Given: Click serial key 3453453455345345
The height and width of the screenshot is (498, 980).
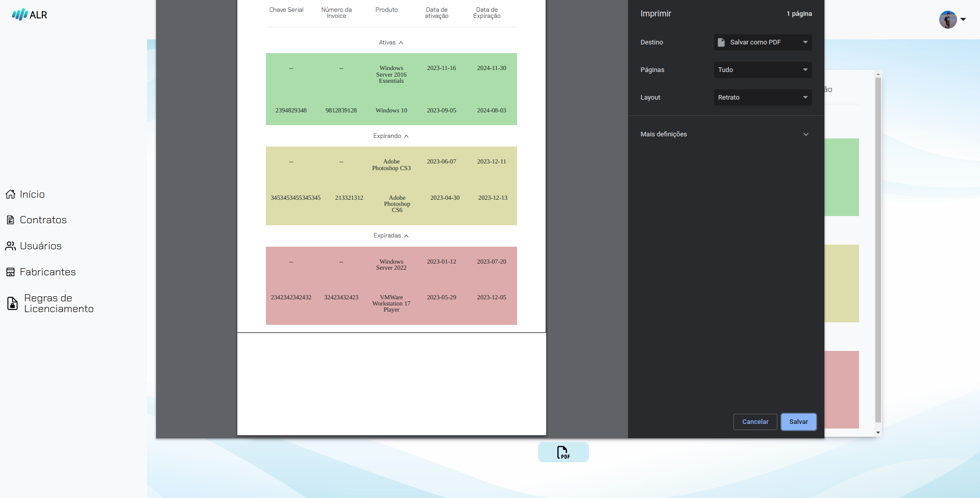Looking at the screenshot, I should click(x=296, y=198).
